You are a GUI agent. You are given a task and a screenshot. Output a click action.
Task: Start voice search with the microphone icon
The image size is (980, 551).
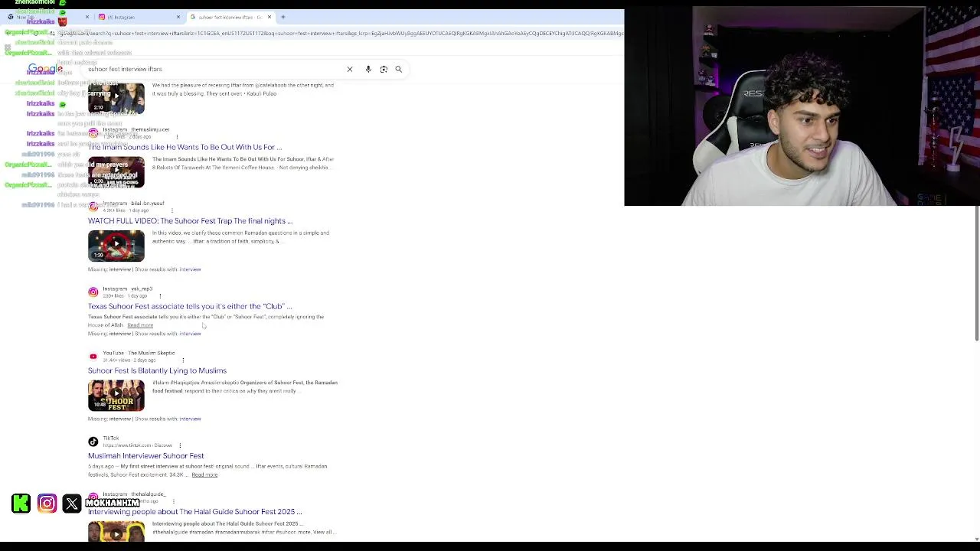click(368, 69)
